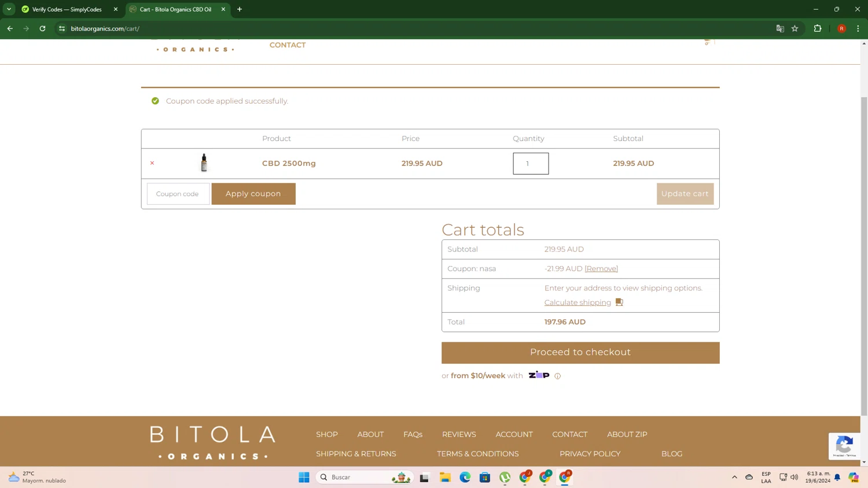Remove CBD 2500mg from cart
Image resolution: width=868 pixels, height=488 pixels.
(x=152, y=163)
